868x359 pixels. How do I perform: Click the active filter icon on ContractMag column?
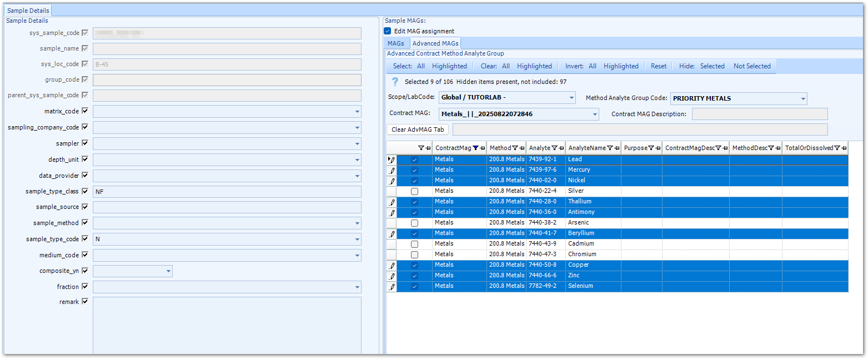(x=474, y=148)
